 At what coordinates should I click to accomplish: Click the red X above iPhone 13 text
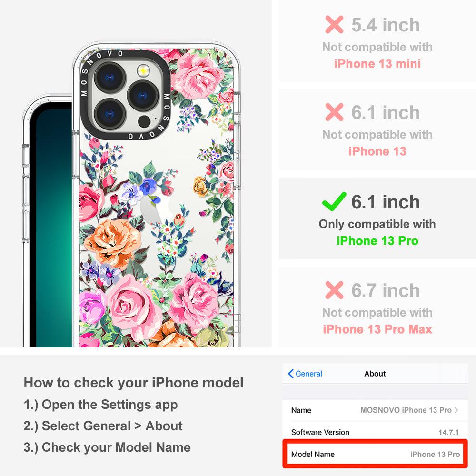(334, 112)
